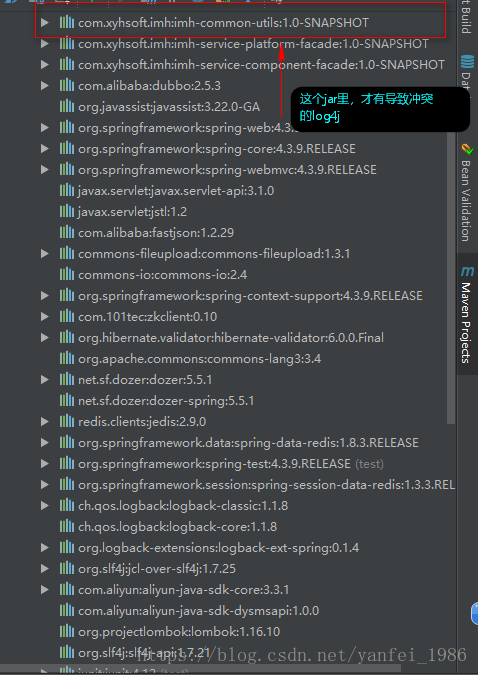Click the dependency tree vertical scrollbar
The height and width of the screenshot is (675, 478).
click(451, 276)
